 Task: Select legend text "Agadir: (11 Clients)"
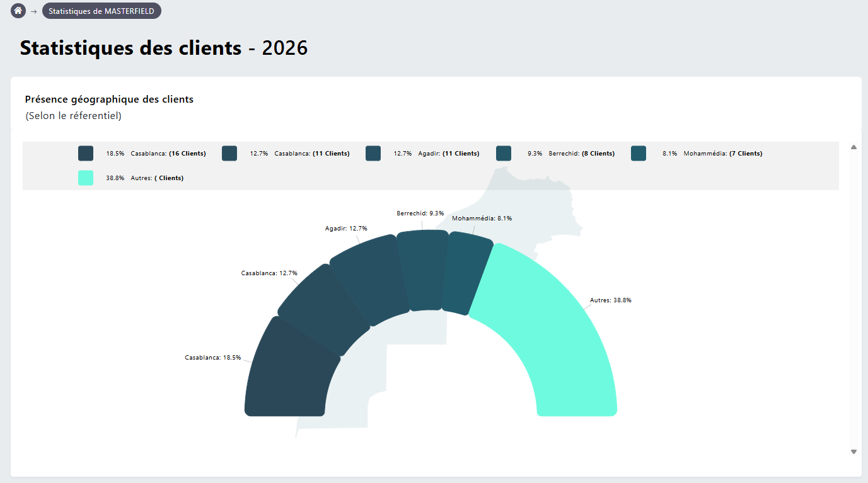tap(449, 154)
